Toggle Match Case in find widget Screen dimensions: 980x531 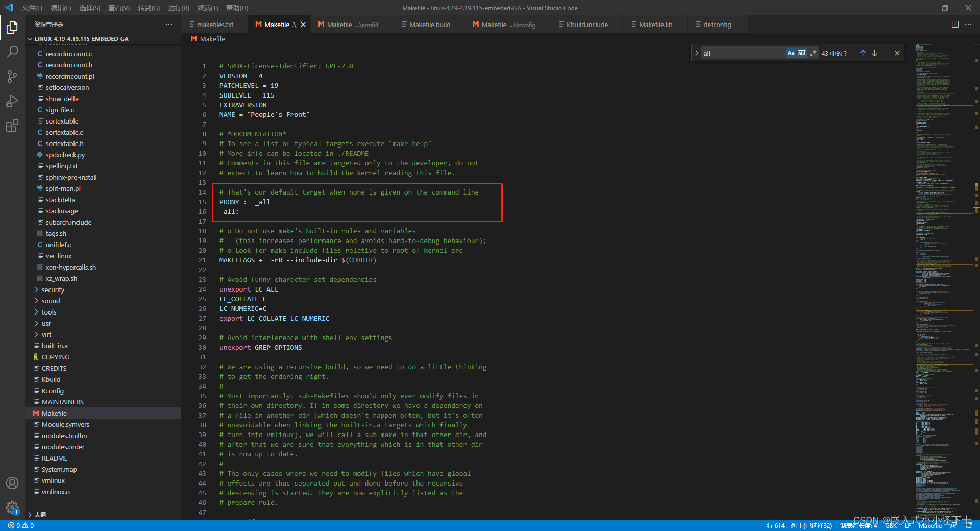pos(791,53)
